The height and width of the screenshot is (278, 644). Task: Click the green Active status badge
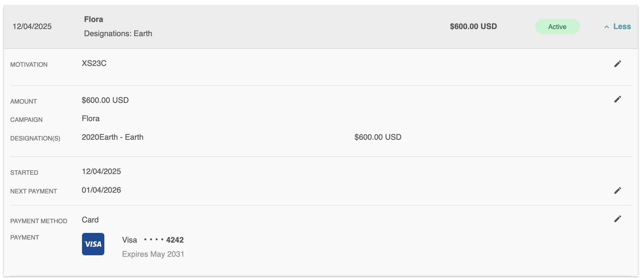(x=557, y=27)
